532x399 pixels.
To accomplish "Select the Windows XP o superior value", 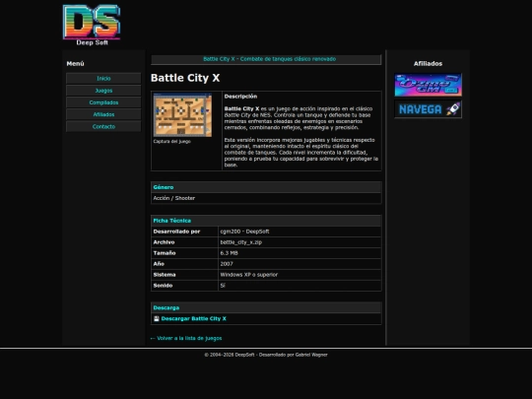I will [x=248, y=275].
